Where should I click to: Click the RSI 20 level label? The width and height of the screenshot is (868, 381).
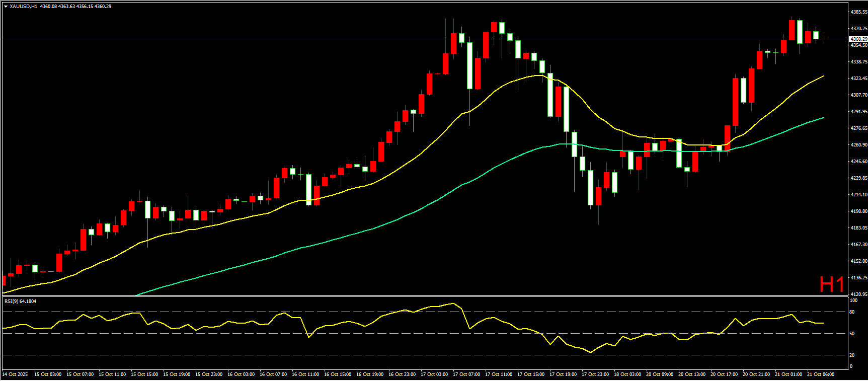click(852, 355)
